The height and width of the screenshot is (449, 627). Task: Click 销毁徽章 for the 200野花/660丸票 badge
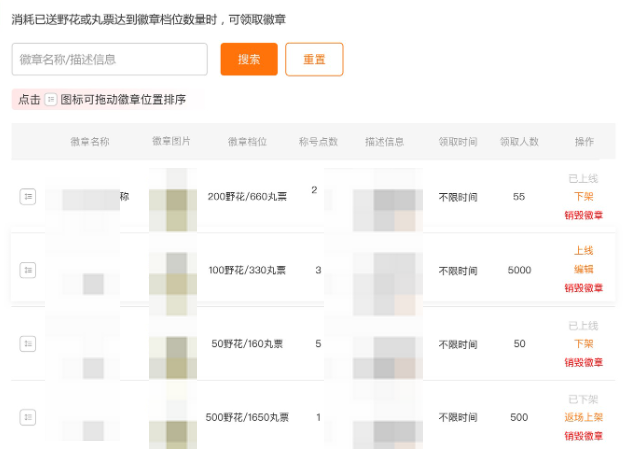click(583, 215)
